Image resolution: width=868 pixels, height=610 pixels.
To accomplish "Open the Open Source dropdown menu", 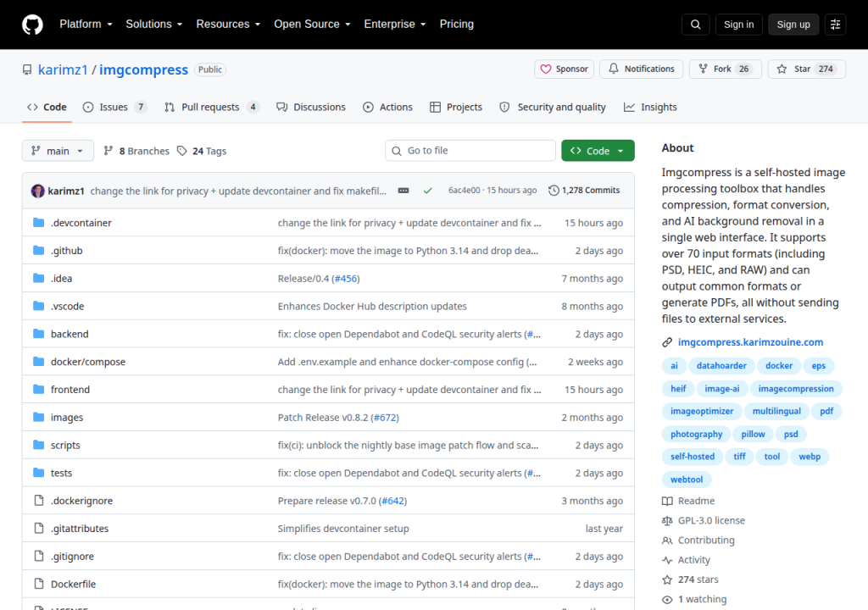I will [x=312, y=25].
